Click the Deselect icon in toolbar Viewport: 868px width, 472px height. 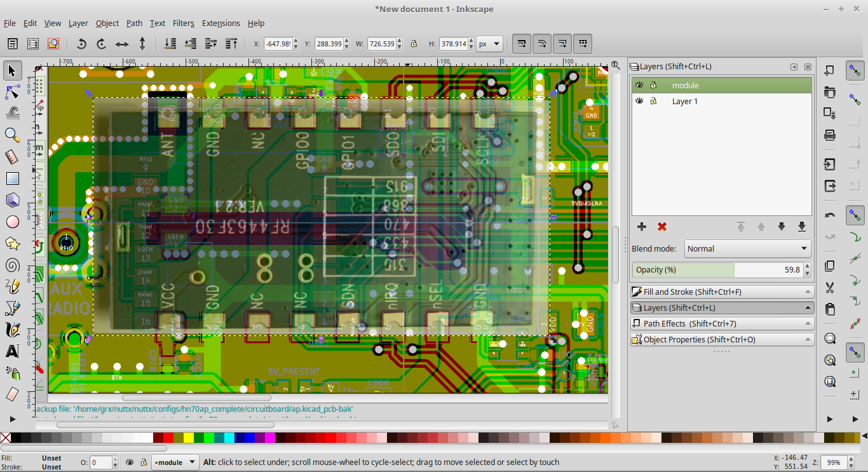(x=53, y=44)
